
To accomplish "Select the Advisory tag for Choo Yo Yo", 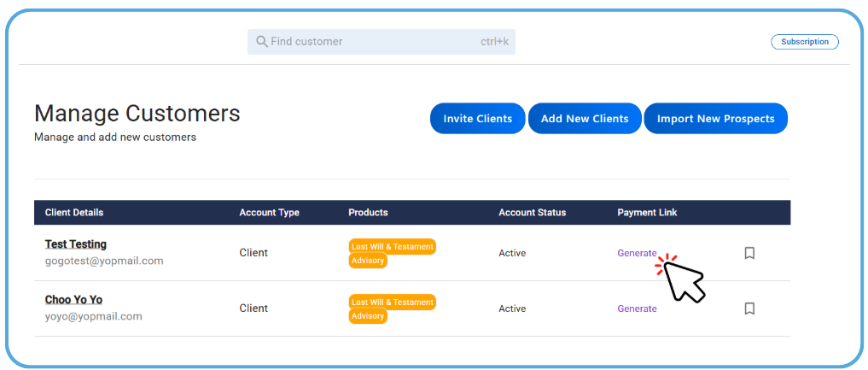I will tap(368, 316).
